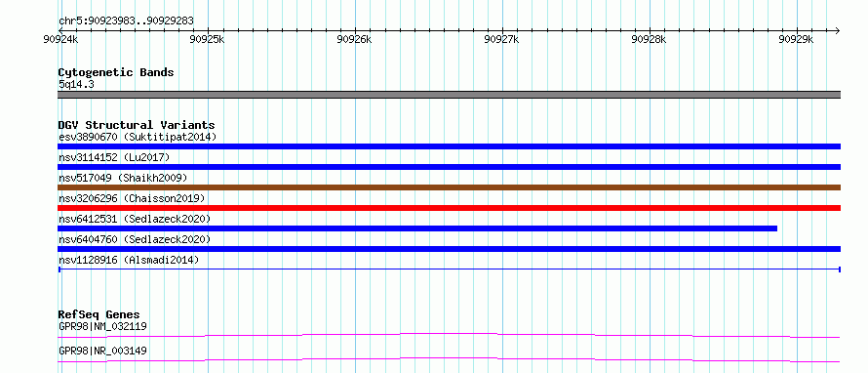Click the 90929k ruler label
Screen dimensions: 868x373
(x=796, y=39)
